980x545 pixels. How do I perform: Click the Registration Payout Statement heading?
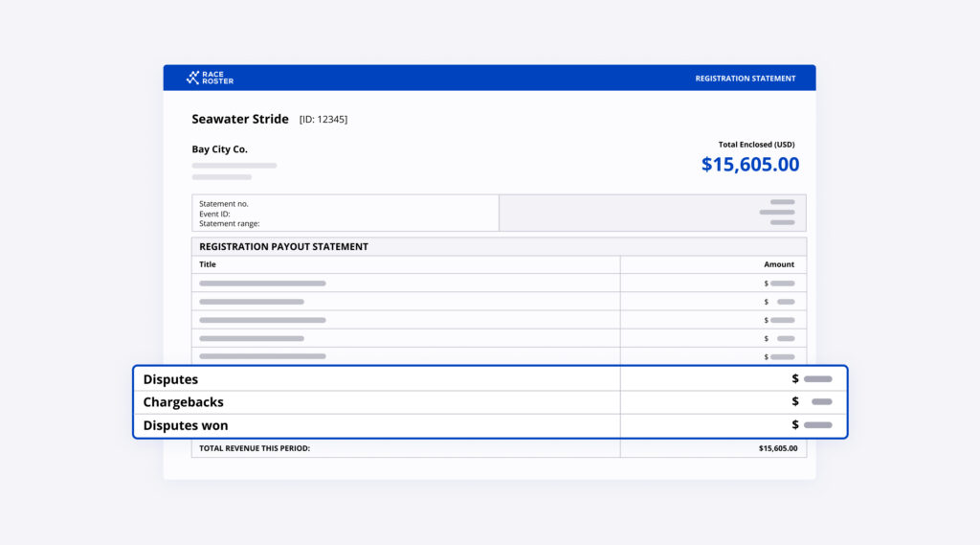283,246
